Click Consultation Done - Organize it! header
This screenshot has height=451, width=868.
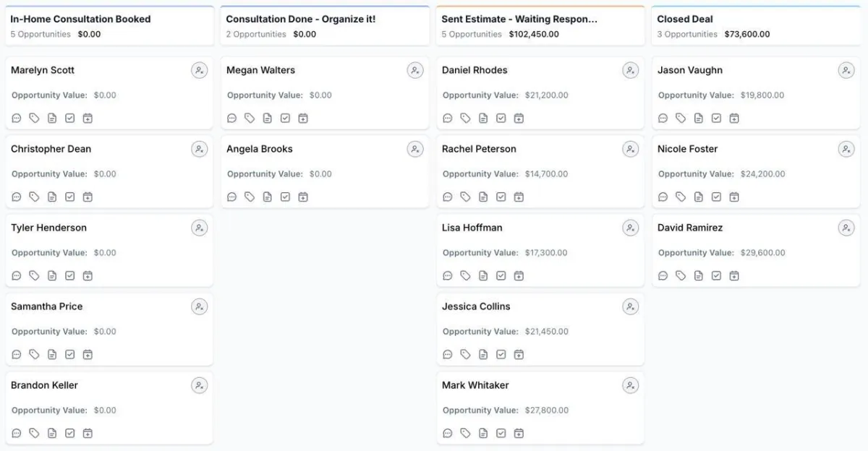(300, 20)
